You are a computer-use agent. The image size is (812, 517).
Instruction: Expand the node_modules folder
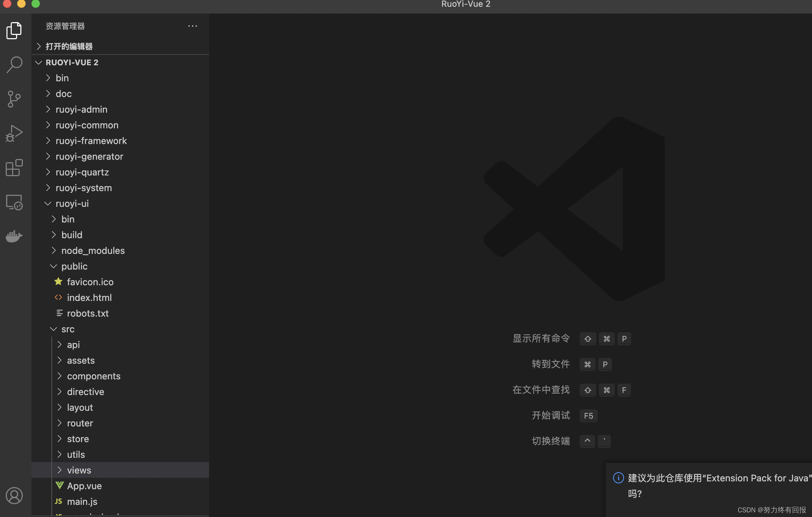coord(120,251)
